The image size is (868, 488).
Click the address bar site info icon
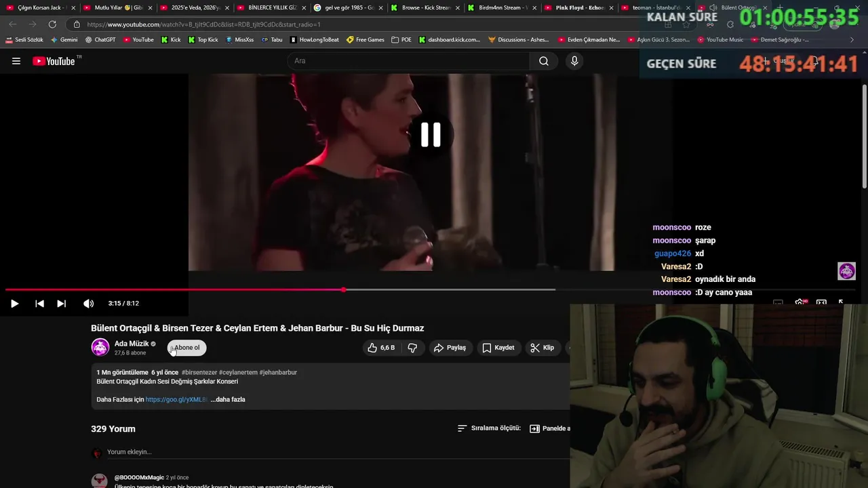(x=77, y=24)
